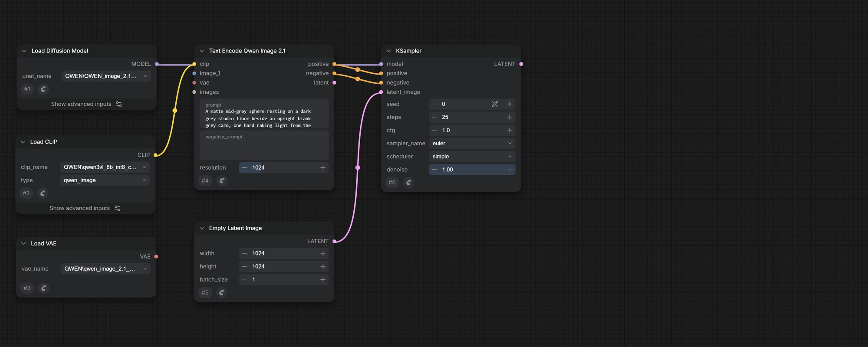Show advanced inputs on Load CLIP
868x347 pixels.
click(85, 208)
